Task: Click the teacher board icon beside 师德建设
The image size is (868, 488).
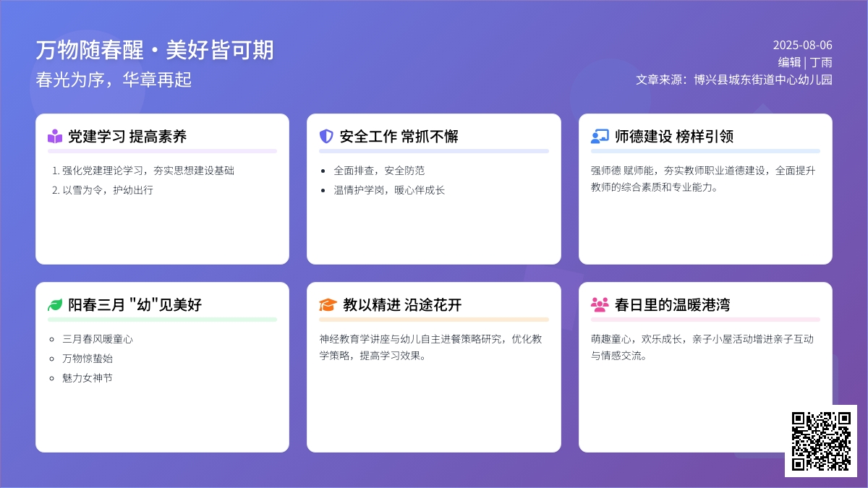Action: (x=600, y=137)
